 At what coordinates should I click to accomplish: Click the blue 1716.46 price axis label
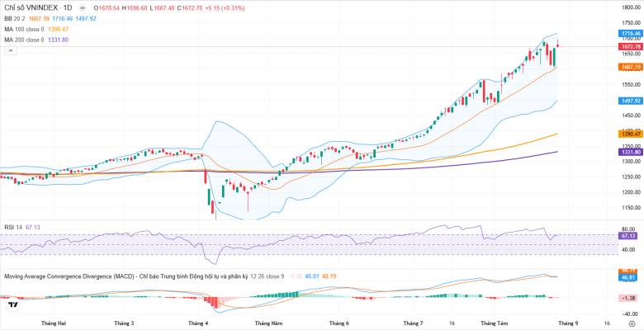(630, 33)
